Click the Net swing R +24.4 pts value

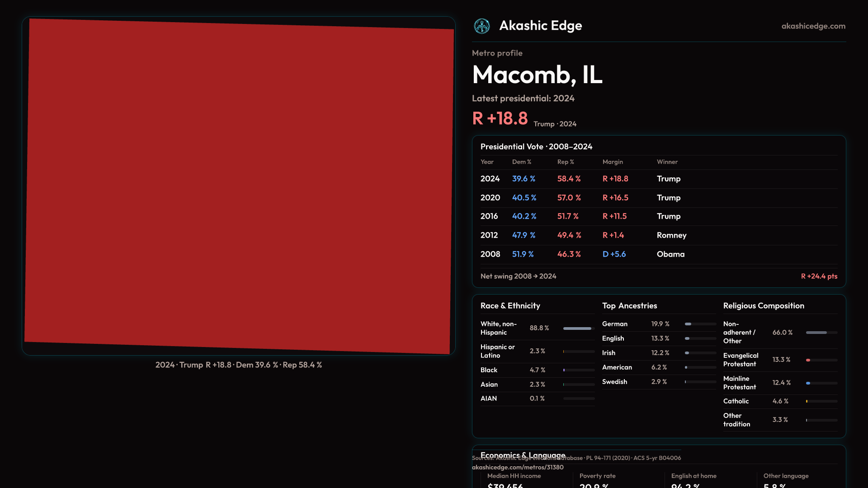pos(819,276)
